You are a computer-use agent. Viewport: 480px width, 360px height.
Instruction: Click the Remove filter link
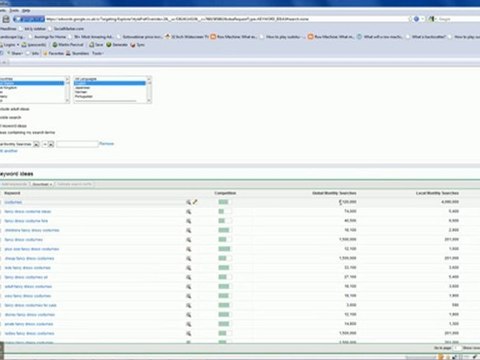click(x=107, y=144)
